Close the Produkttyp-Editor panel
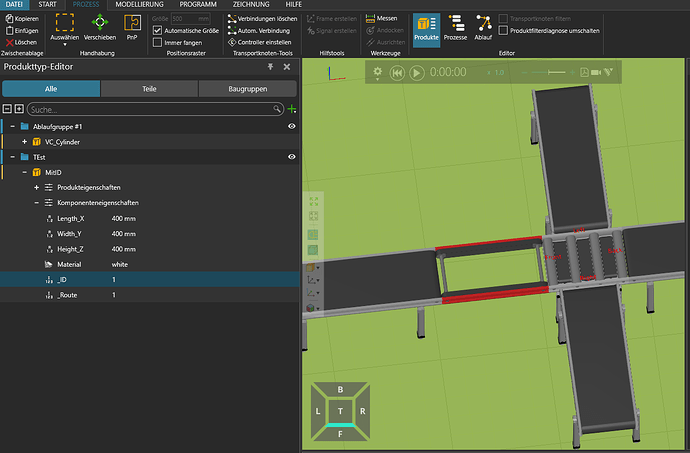The width and height of the screenshot is (690, 453). (287, 66)
